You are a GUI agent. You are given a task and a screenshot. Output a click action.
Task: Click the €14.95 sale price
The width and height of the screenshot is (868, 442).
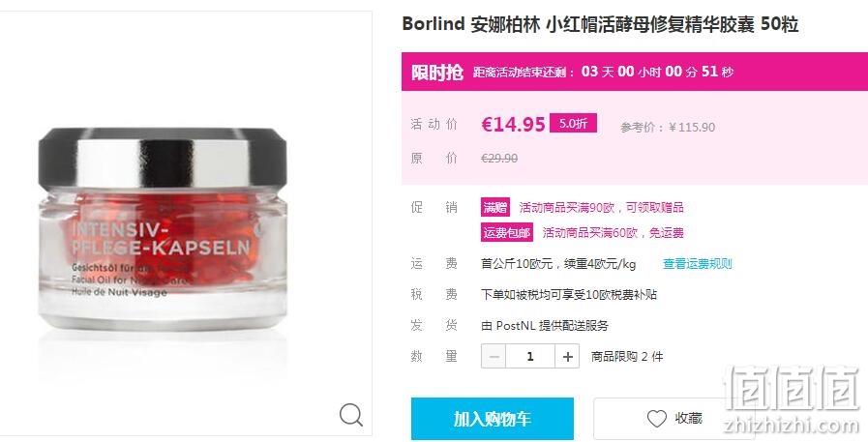coord(513,124)
